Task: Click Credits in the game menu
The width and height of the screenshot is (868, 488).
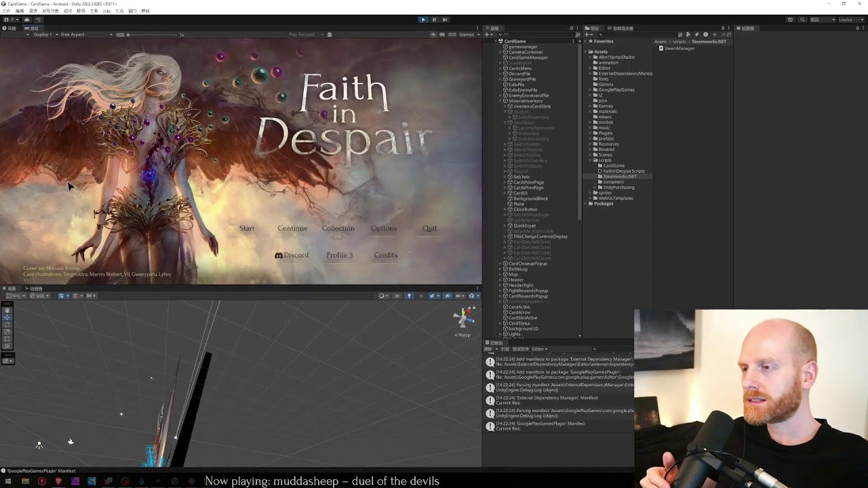Action: coord(386,256)
